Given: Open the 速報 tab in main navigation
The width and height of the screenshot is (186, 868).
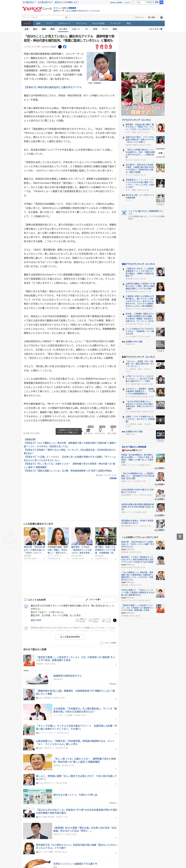Looking at the screenshot, I should (38, 24).
